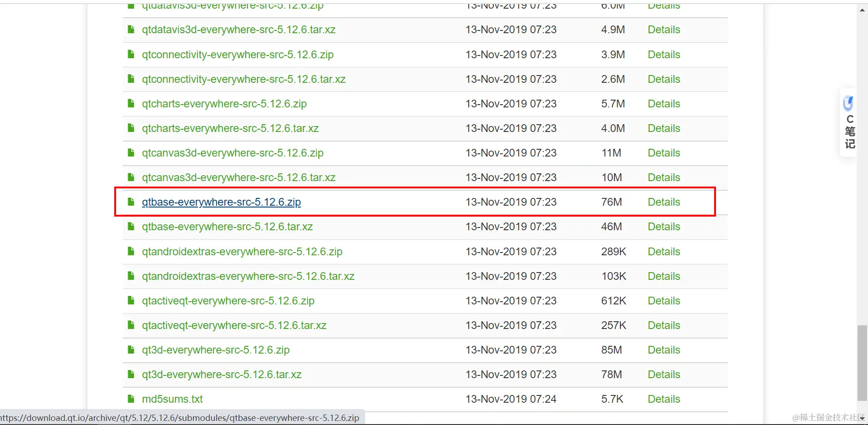This screenshot has width=868, height=425.
Task: Click the scrollbar up arrow
Action: click(862, 10)
